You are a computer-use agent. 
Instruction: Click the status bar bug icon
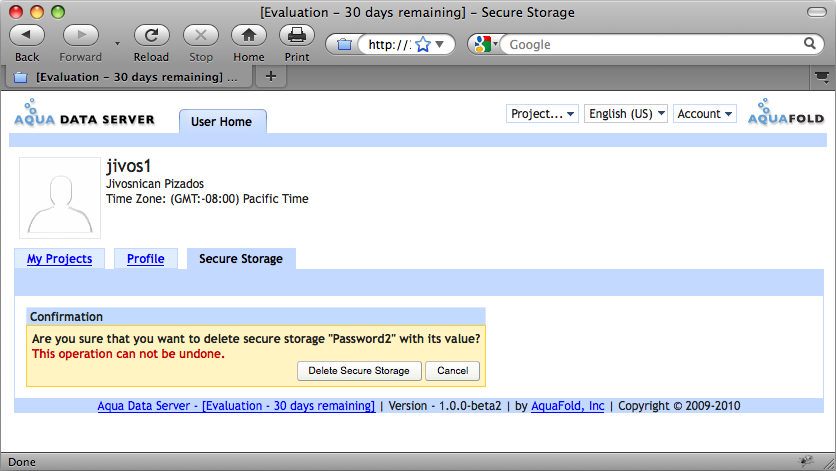[x=806, y=461]
